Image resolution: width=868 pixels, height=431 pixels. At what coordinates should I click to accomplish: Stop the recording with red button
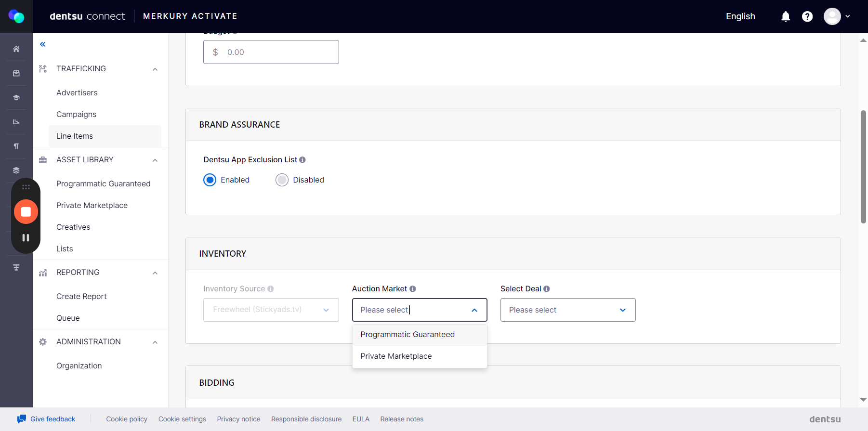(x=26, y=212)
